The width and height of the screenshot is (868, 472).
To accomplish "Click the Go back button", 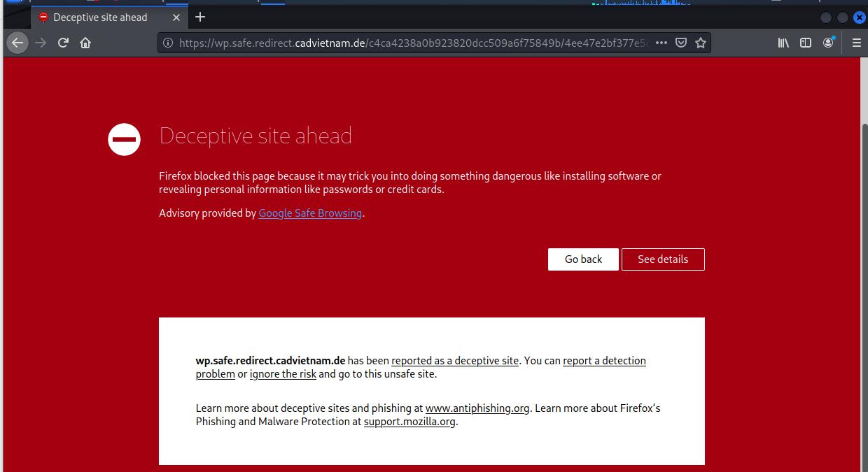I will pyautogui.click(x=583, y=259).
